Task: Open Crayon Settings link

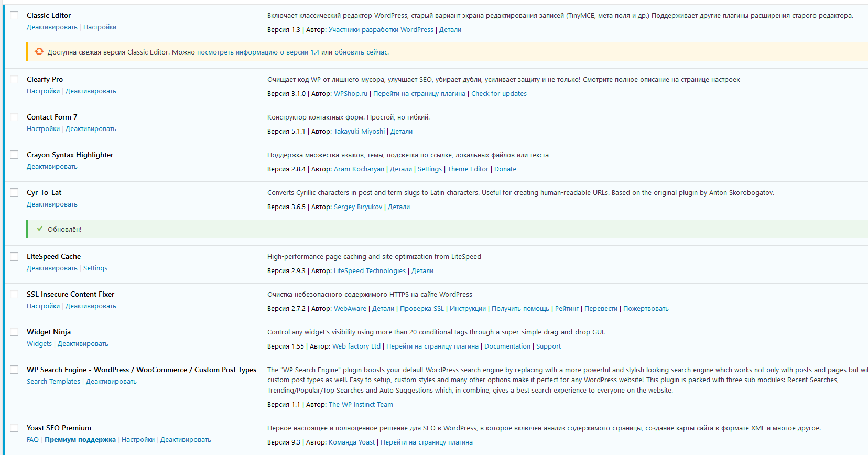Action: (430, 169)
